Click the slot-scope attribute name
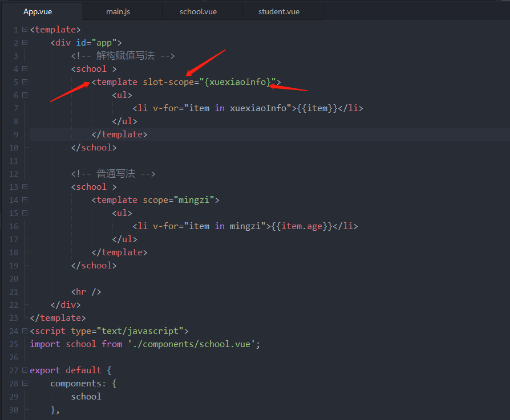Image resolution: width=510 pixels, height=420 pixels. click(168, 82)
